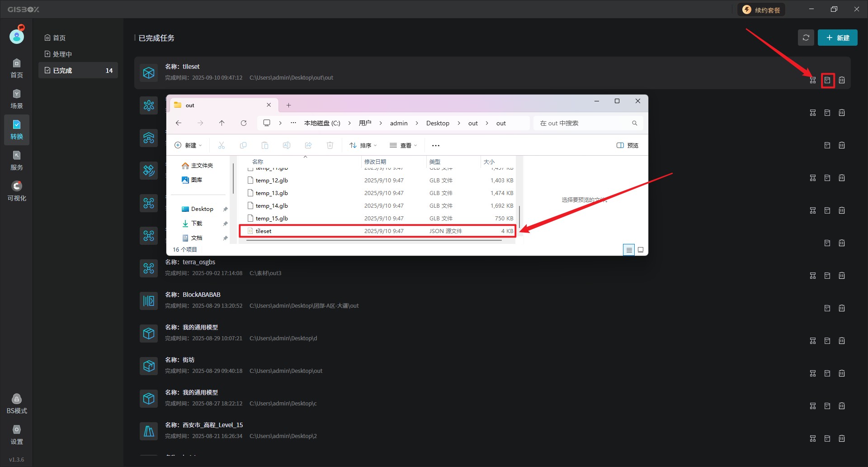Switch to BS模式 in the sidebar
This screenshot has height=467, width=868.
coord(17,404)
